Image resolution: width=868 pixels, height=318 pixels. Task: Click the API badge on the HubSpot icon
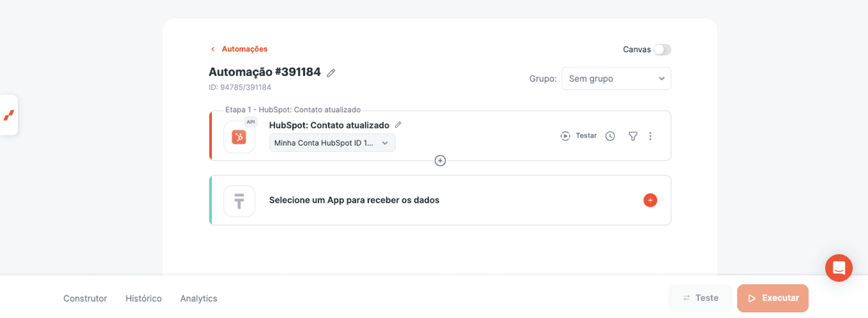(250, 122)
